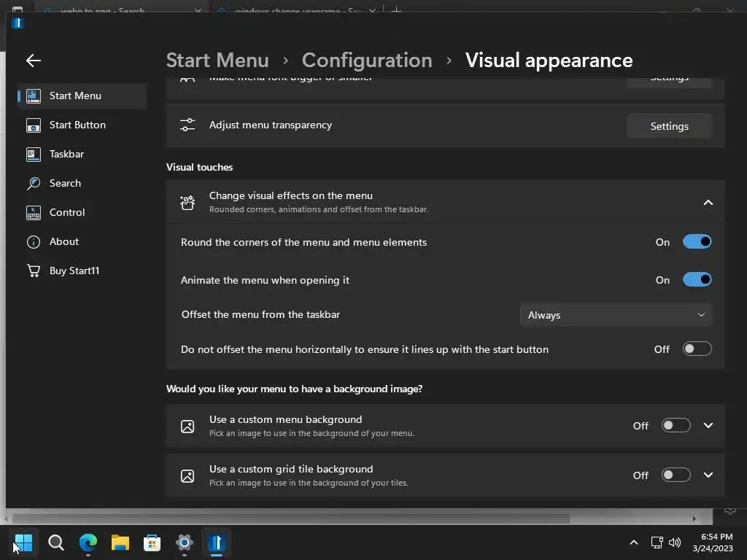747x560 pixels.
Task: Click the About info sidebar icon
Action: coord(34,242)
